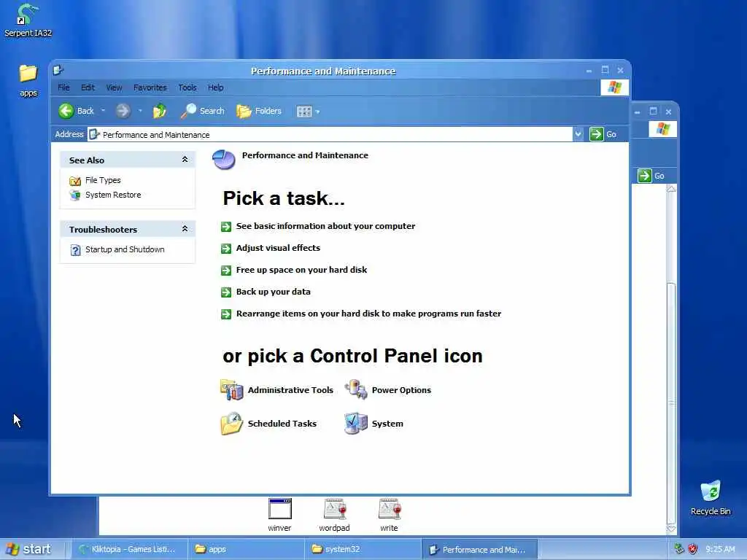This screenshot has height=560, width=747.
Task: Click the network tray icon
Action: pyautogui.click(x=679, y=549)
